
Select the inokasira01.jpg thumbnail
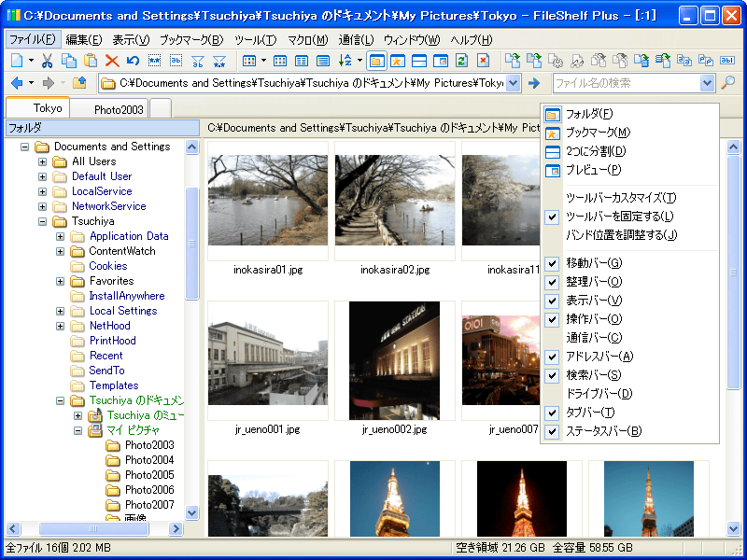(268, 201)
